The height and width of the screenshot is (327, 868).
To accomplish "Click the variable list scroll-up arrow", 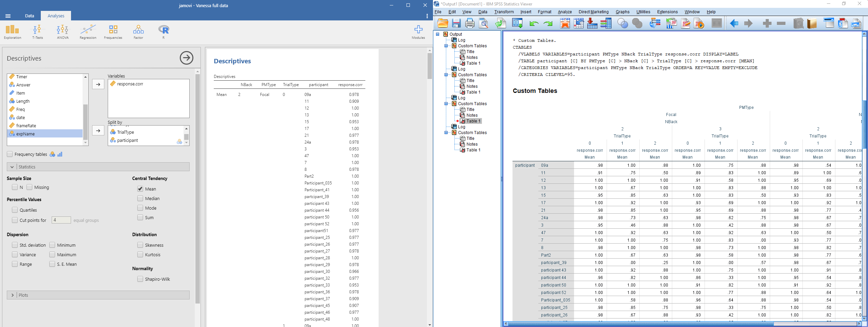I will [85, 77].
